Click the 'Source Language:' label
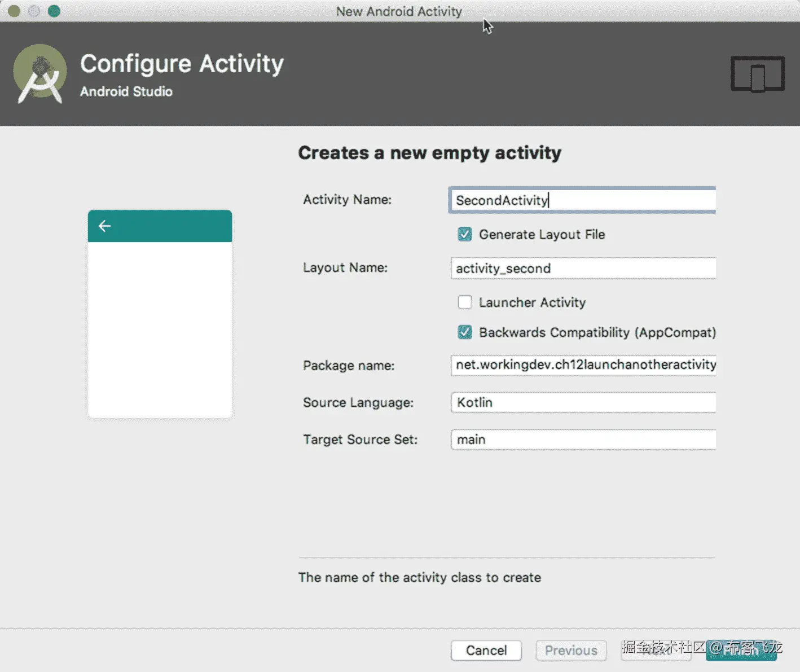 click(x=358, y=403)
